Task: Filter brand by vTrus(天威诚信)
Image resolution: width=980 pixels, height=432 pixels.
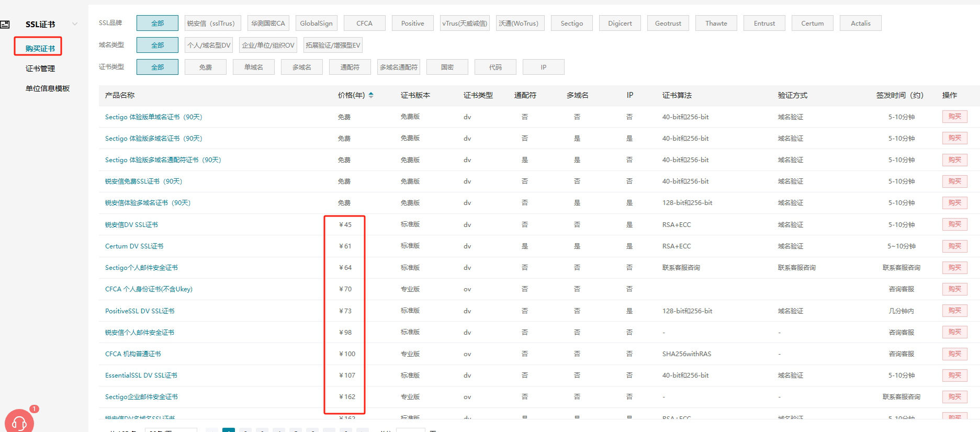Action: 465,24
